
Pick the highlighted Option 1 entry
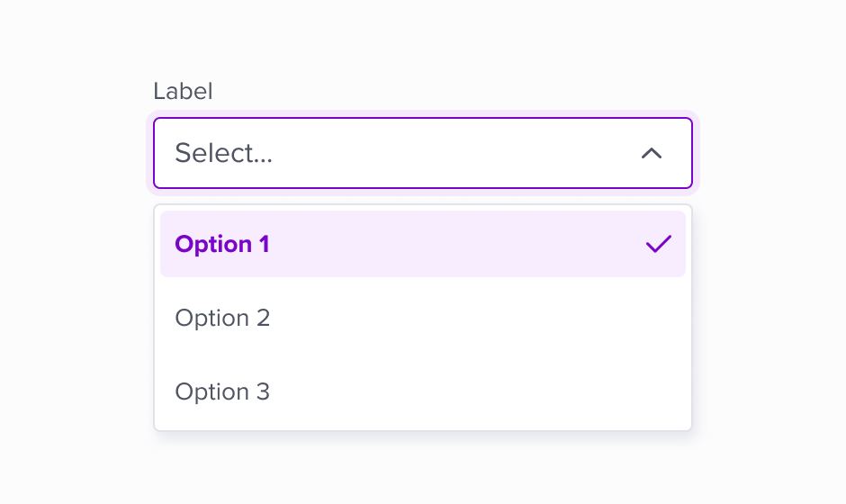(423, 244)
